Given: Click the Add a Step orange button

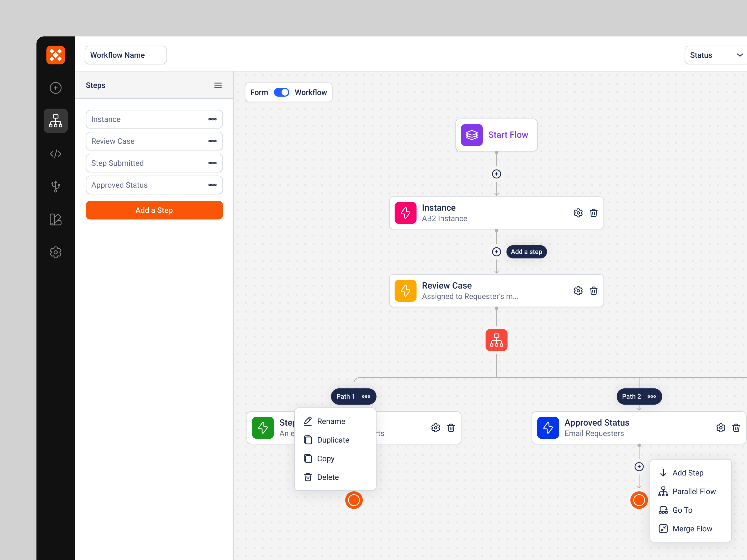Looking at the screenshot, I should 154,210.
